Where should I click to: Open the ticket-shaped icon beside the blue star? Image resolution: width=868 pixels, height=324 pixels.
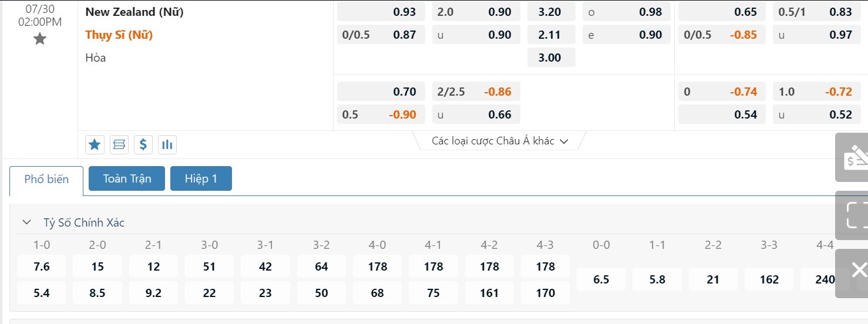click(119, 144)
